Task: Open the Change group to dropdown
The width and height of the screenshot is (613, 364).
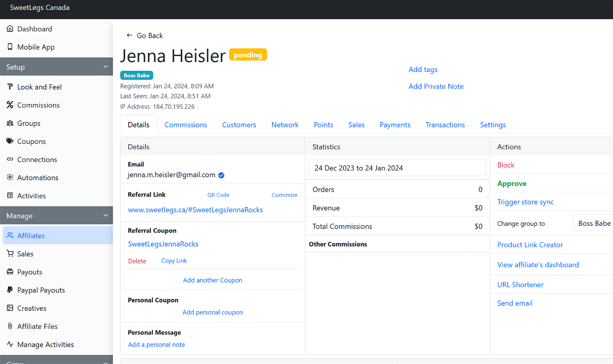Action: 593,223
